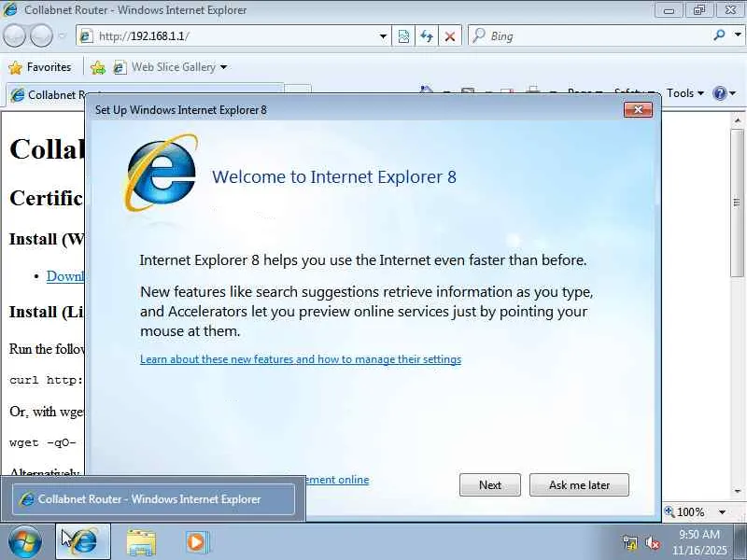The height and width of the screenshot is (560, 747).
Task: Open the recent pages dropdown arrow
Action: 62,35
